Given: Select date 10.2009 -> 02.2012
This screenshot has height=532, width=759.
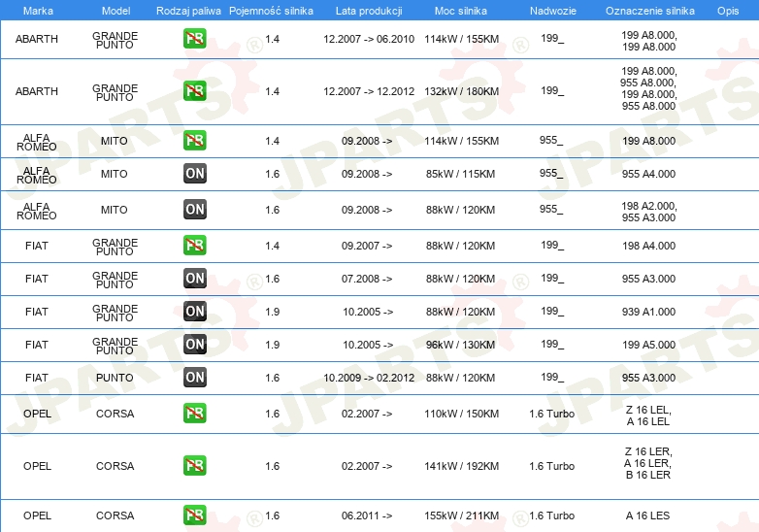Looking at the screenshot, I should [369, 378].
